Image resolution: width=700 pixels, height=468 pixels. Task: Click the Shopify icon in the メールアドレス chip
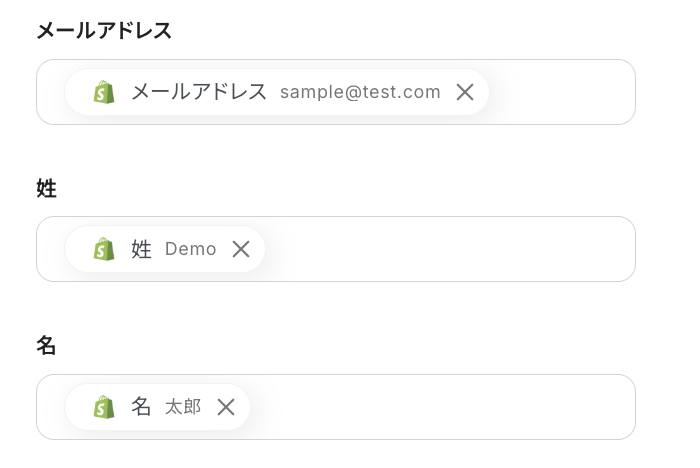pyautogui.click(x=104, y=92)
